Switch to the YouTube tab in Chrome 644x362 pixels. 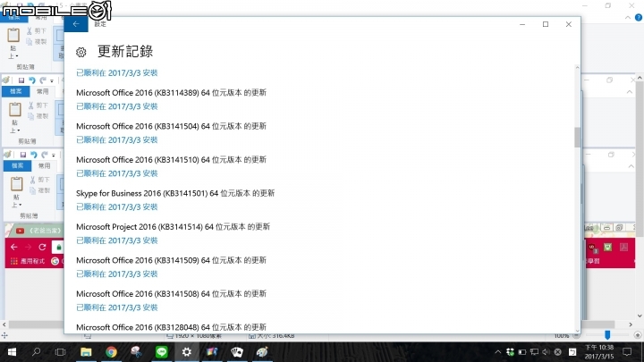[x=38, y=231]
